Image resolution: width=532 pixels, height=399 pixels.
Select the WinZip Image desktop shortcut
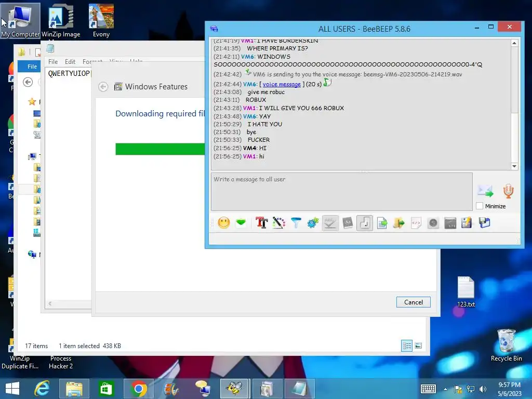61,21
